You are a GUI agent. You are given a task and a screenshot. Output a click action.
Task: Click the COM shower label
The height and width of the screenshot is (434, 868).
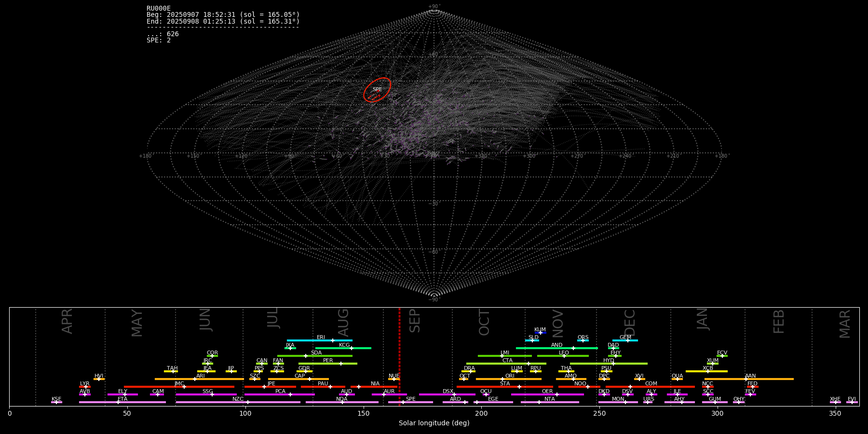coord(651,383)
